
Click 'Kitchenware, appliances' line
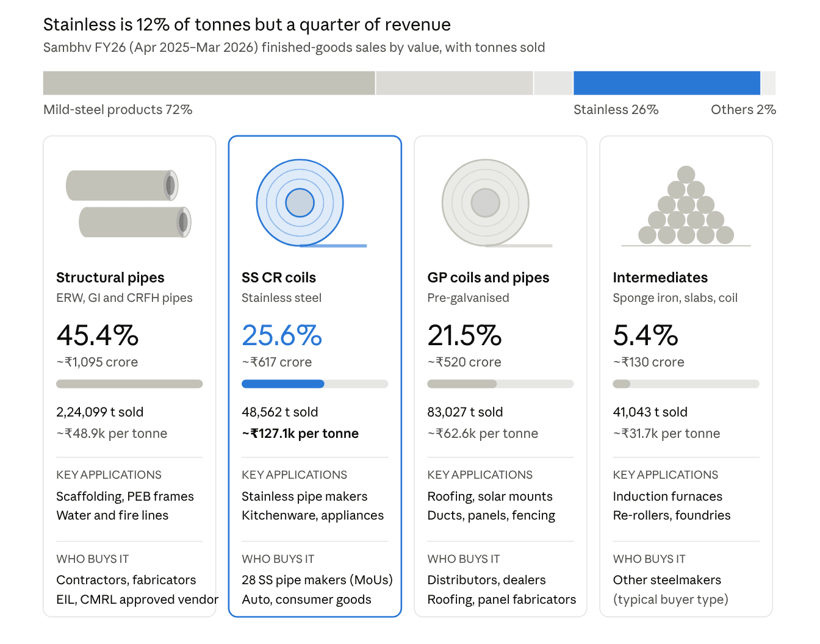click(313, 515)
